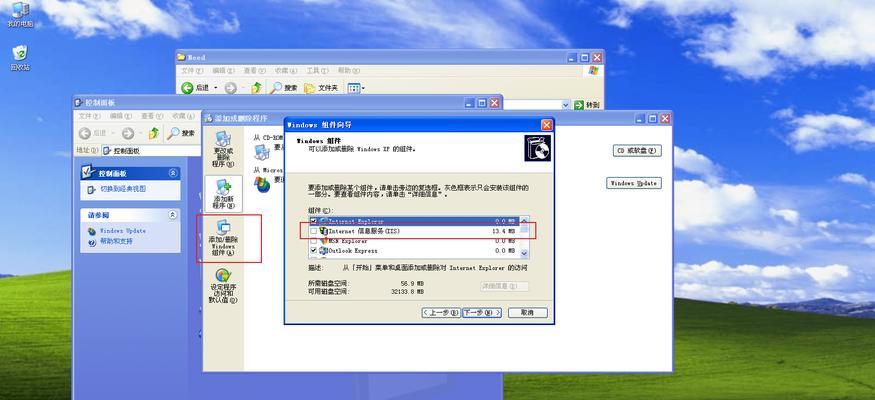Open 文件(F) menu in 控制面板 window
Screen dimensions: 875x400
pos(89,116)
